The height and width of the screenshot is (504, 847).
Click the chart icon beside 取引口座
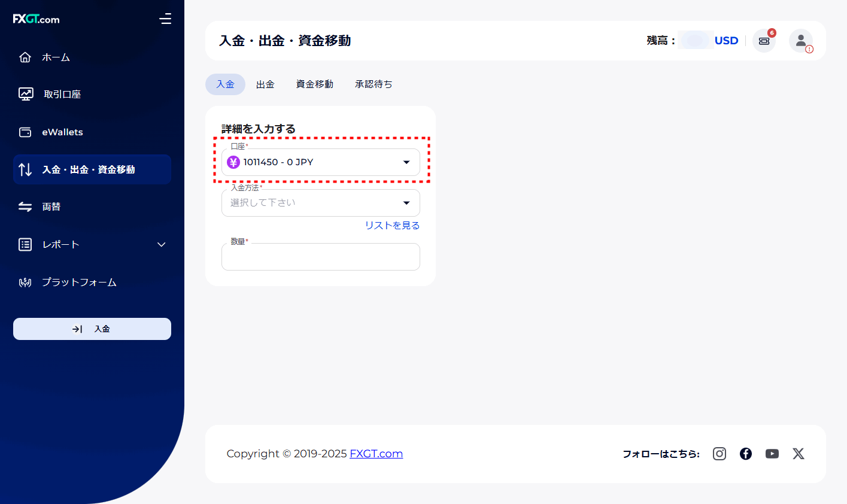[x=26, y=94]
